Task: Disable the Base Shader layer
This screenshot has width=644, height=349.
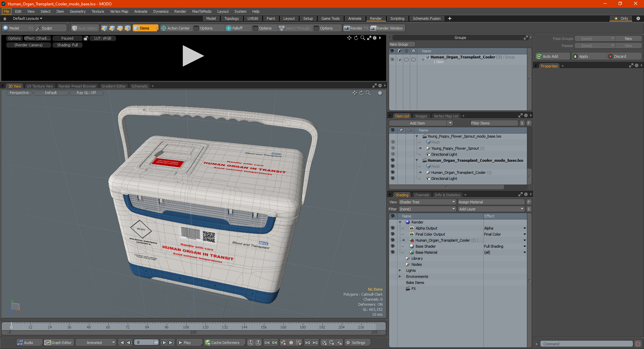Action: (392, 246)
